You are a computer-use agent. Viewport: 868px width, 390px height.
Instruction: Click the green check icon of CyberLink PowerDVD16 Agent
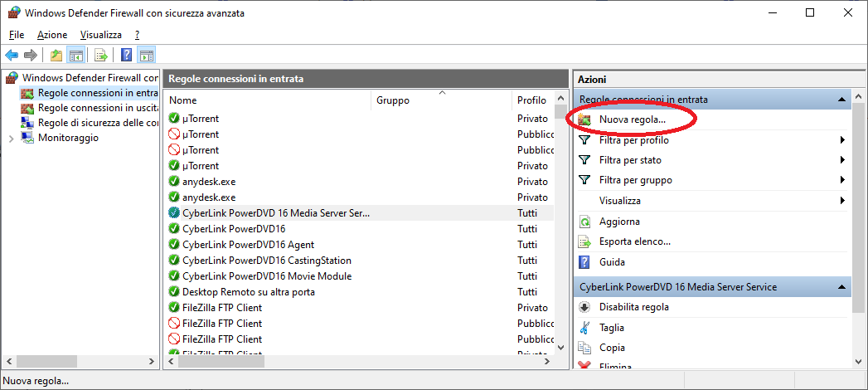coord(174,244)
